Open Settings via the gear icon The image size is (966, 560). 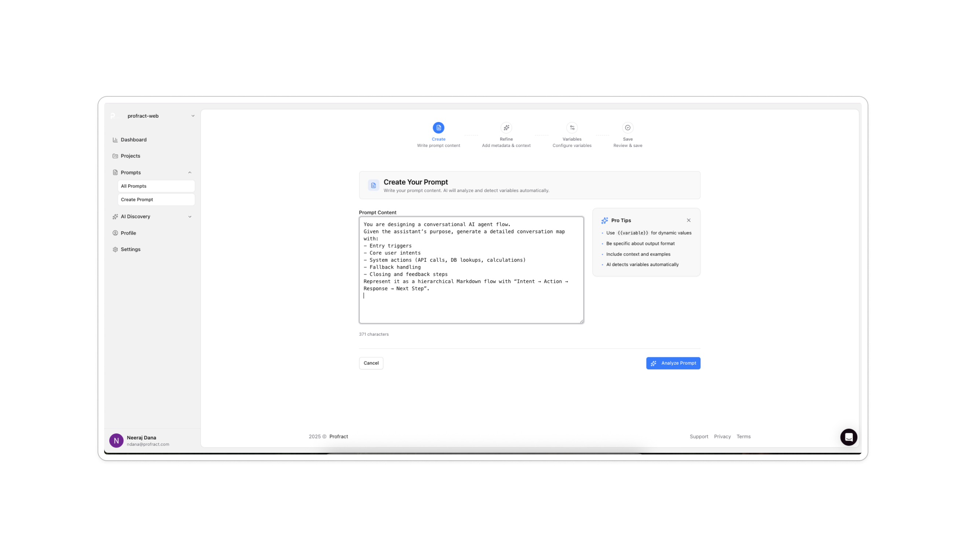point(116,249)
